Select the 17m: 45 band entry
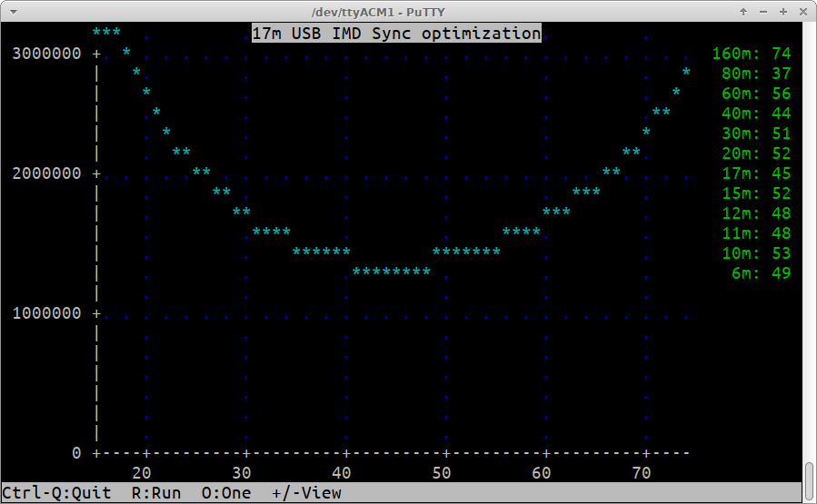 click(x=756, y=173)
